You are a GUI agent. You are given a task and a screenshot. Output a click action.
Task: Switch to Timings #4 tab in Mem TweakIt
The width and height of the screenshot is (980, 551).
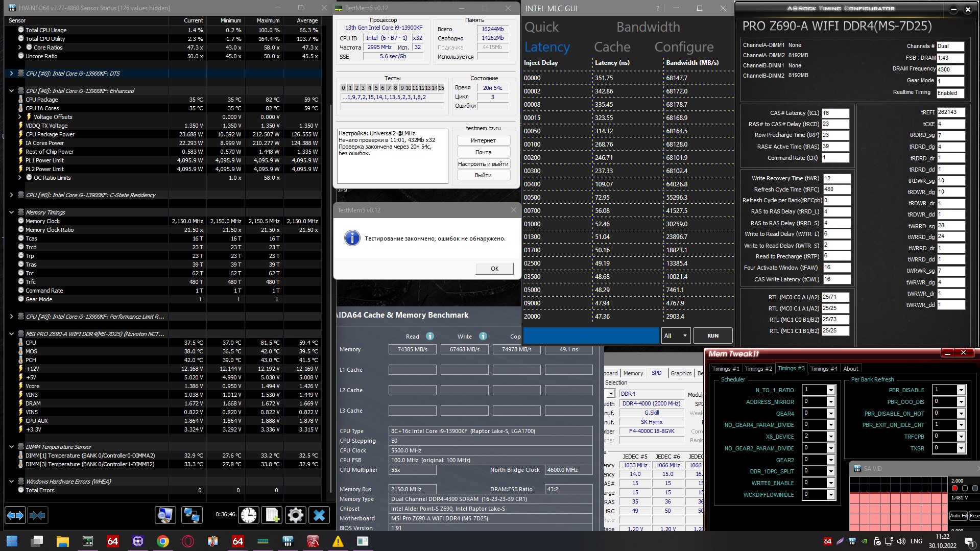(824, 369)
